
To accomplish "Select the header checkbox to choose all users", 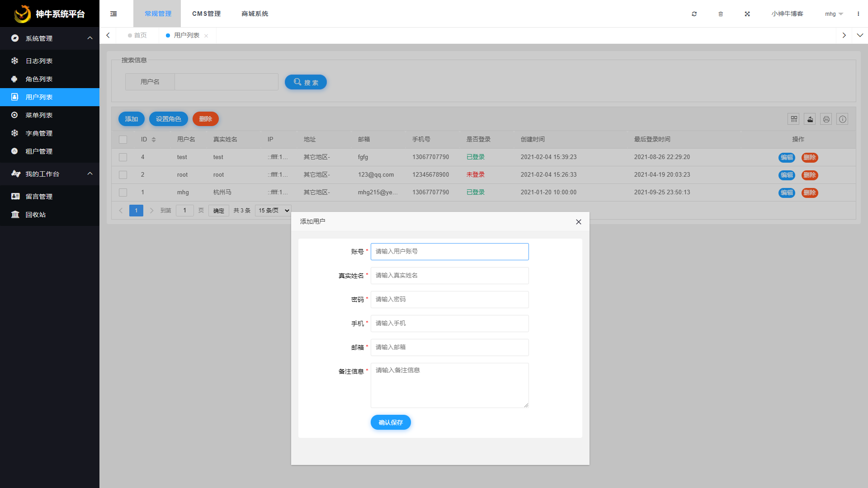I will point(123,139).
